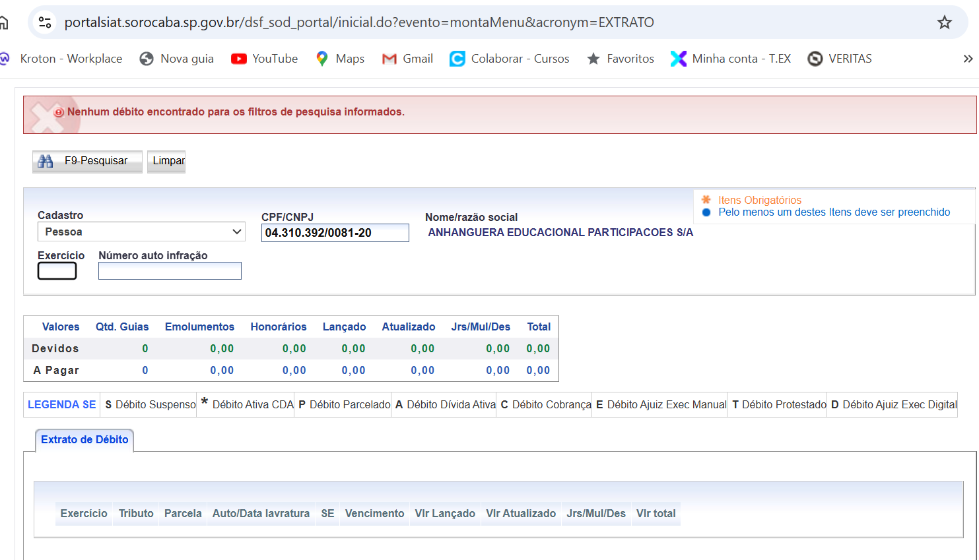Click the Débito Cobrança legend item
This screenshot has width=979, height=560.
pyautogui.click(x=546, y=405)
